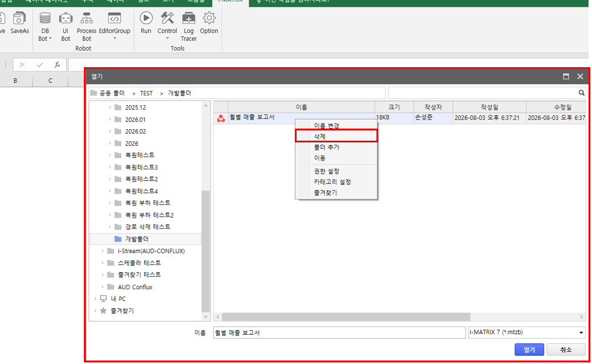This screenshot has height=364, width=592.
Task: Choose 권한 설정 from context menu
Action: click(x=336, y=171)
